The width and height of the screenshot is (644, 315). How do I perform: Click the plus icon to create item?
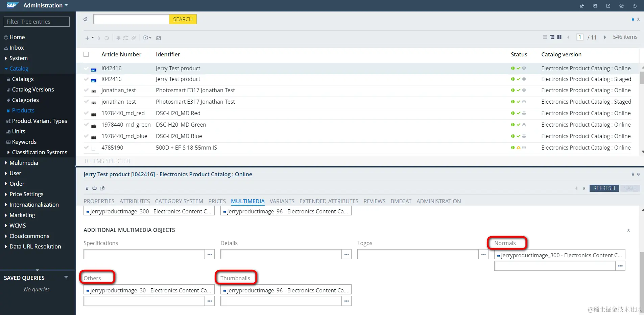click(x=87, y=38)
